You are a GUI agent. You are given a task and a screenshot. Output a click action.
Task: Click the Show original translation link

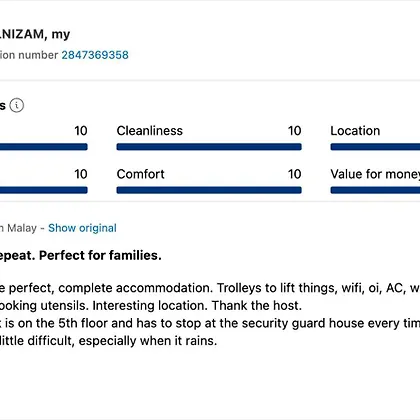[x=82, y=228]
